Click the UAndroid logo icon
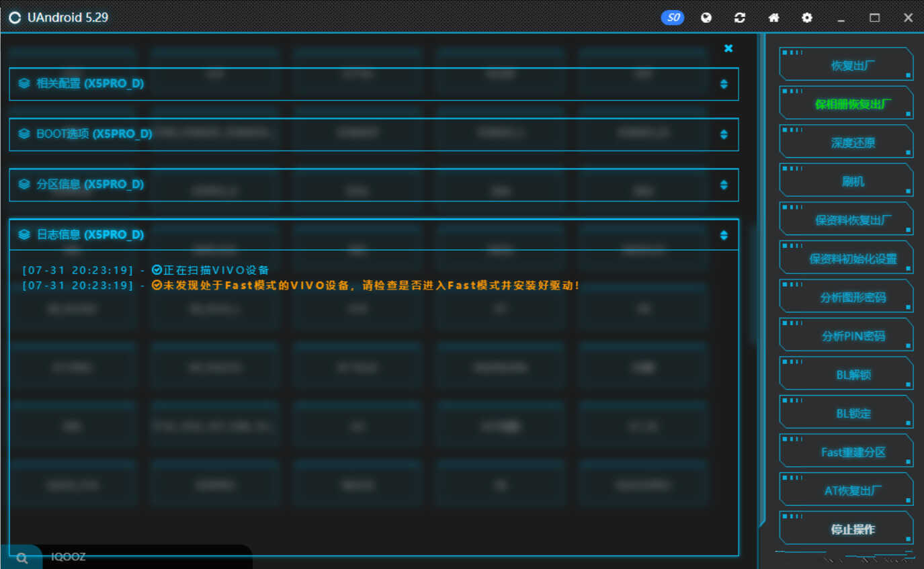 (x=15, y=17)
